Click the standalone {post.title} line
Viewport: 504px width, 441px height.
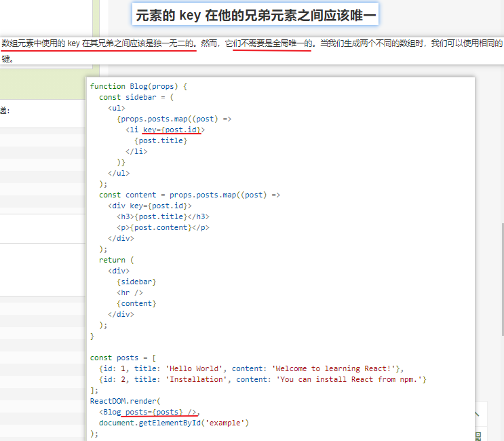161,141
